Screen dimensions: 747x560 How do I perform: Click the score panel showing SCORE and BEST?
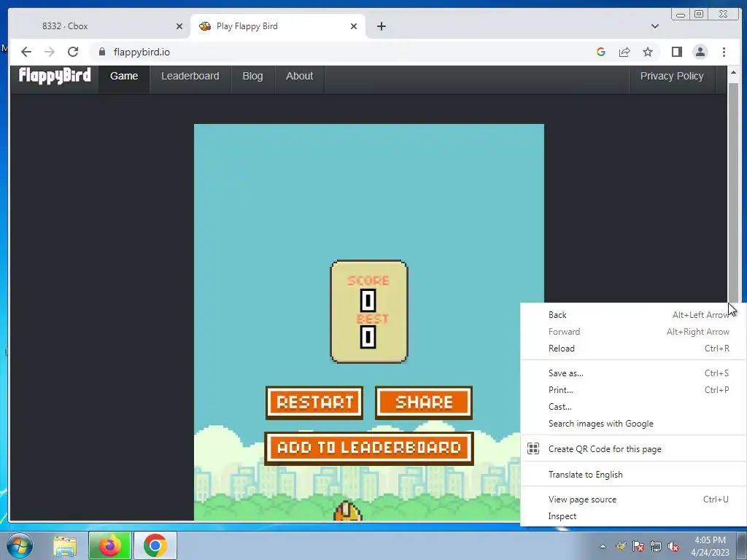click(x=369, y=311)
